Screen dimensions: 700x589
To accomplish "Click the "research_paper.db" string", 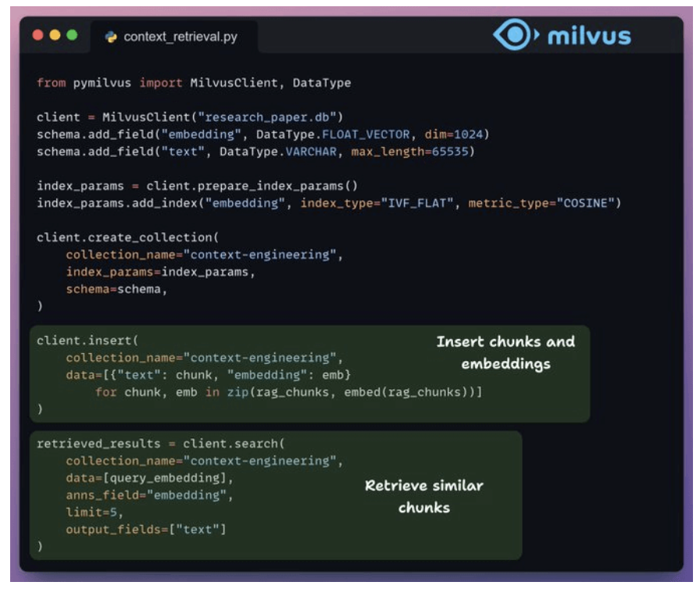I will point(270,117).
